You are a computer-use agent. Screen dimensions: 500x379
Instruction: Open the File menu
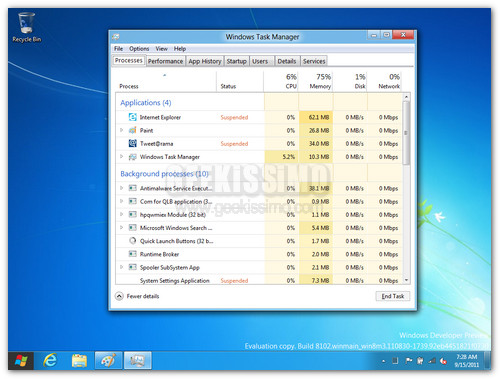tap(118, 49)
